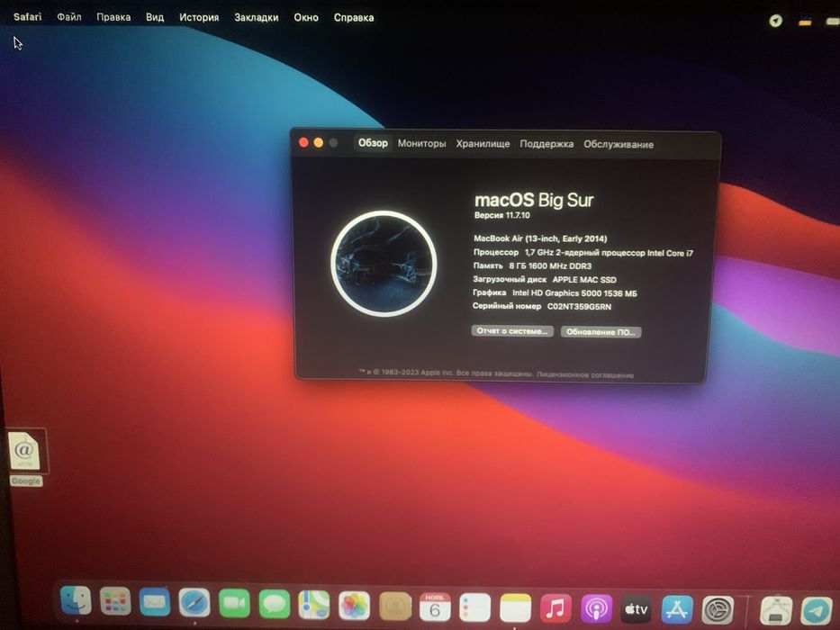
Task: Close the About This Mac window
Action: [x=303, y=142]
